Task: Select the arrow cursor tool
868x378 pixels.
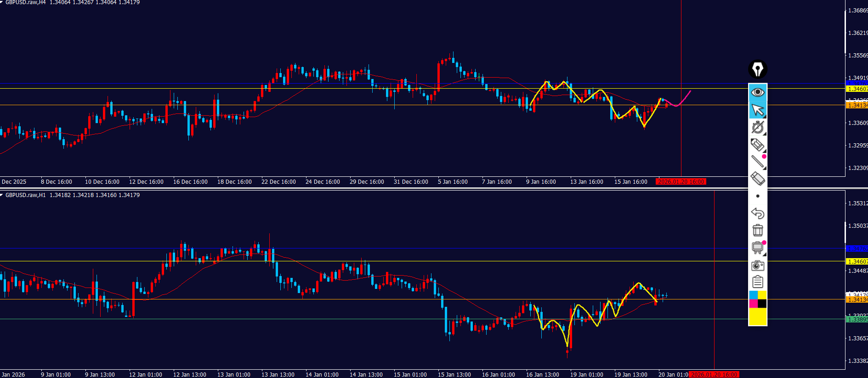Action: pos(757,110)
